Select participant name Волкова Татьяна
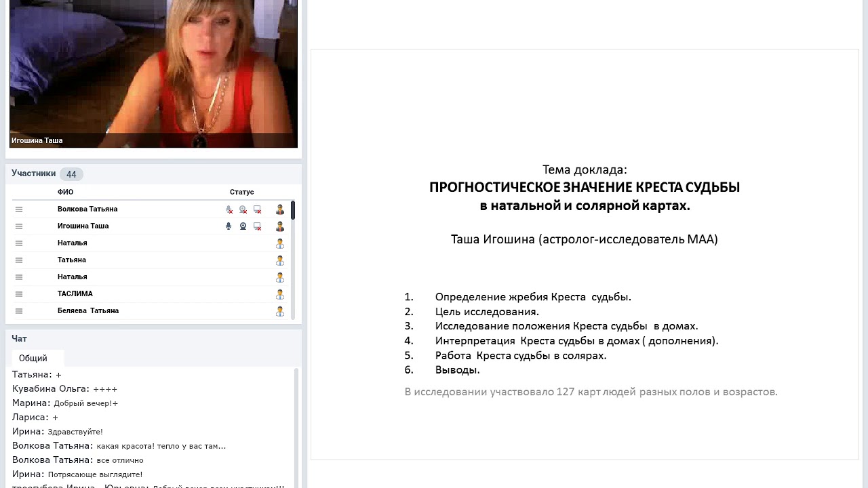868x488 pixels. 87,209
